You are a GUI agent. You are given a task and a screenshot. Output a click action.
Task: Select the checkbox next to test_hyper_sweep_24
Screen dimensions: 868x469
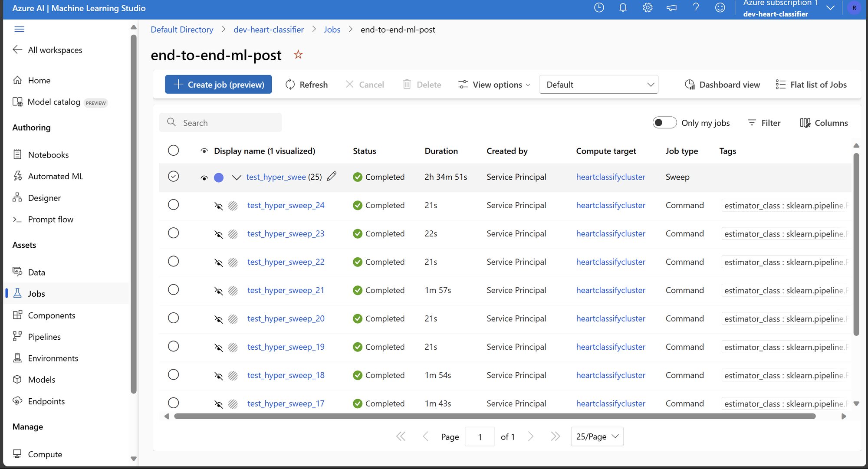(x=173, y=204)
